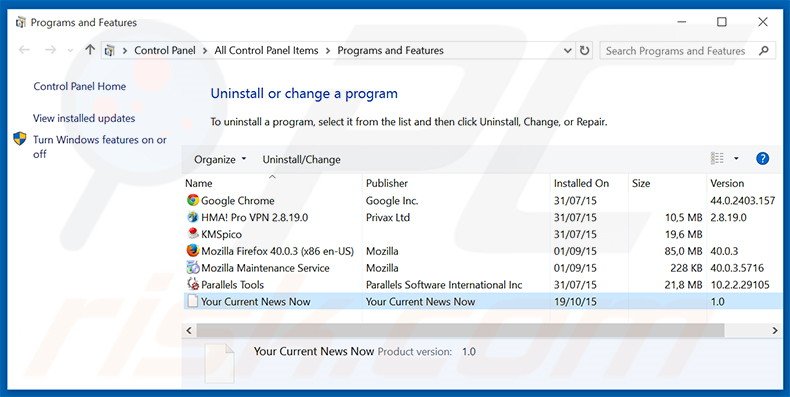
Task: Expand the chevron after All Control Panel Items
Action: (328, 50)
